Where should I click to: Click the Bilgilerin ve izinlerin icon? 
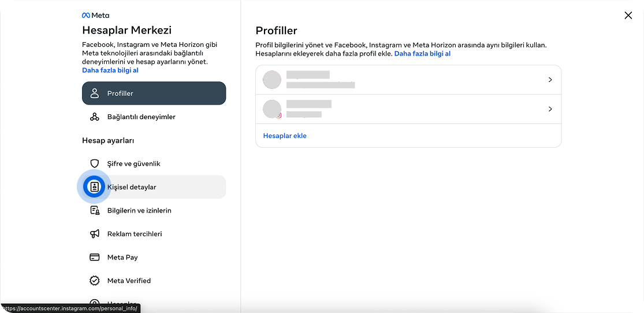[95, 211]
